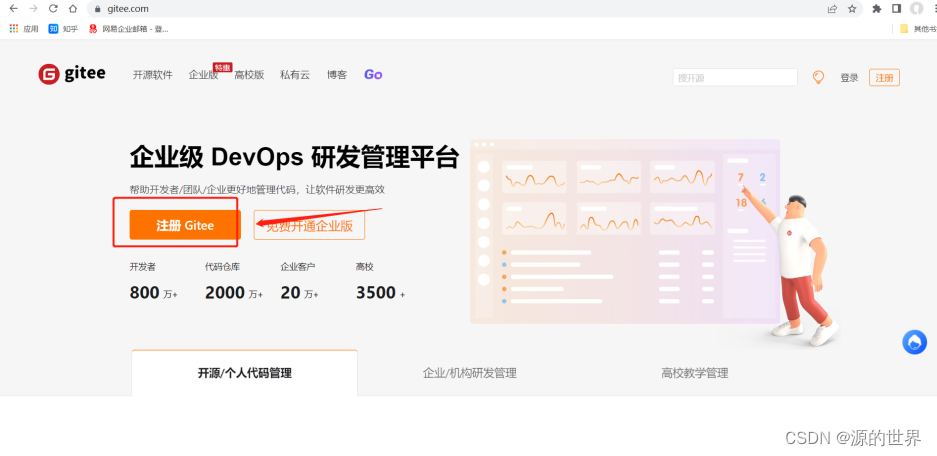Image resolution: width=937 pixels, height=456 pixels.
Task: Click the lightbulb icon near login
Action: pos(818,77)
